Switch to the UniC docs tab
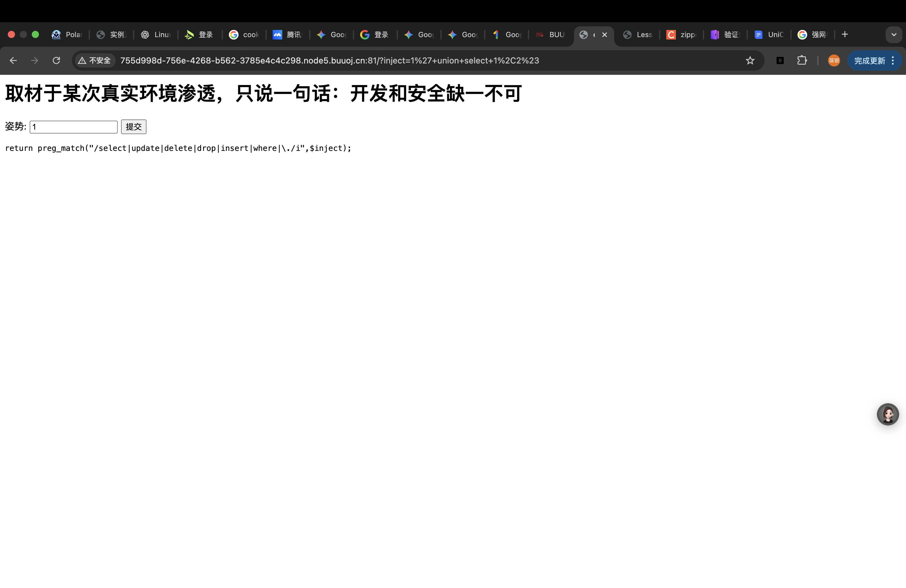This screenshot has height=588, width=906. click(769, 35)
